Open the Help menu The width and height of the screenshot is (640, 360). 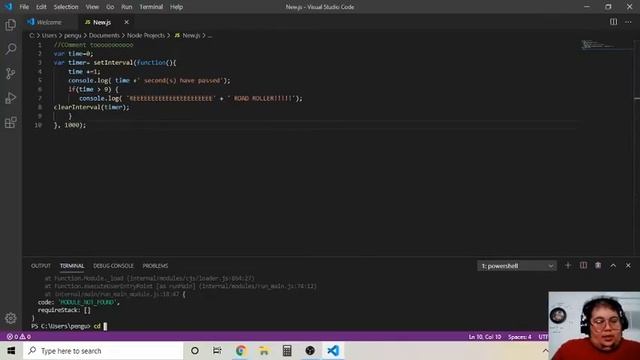pos(176,7)
